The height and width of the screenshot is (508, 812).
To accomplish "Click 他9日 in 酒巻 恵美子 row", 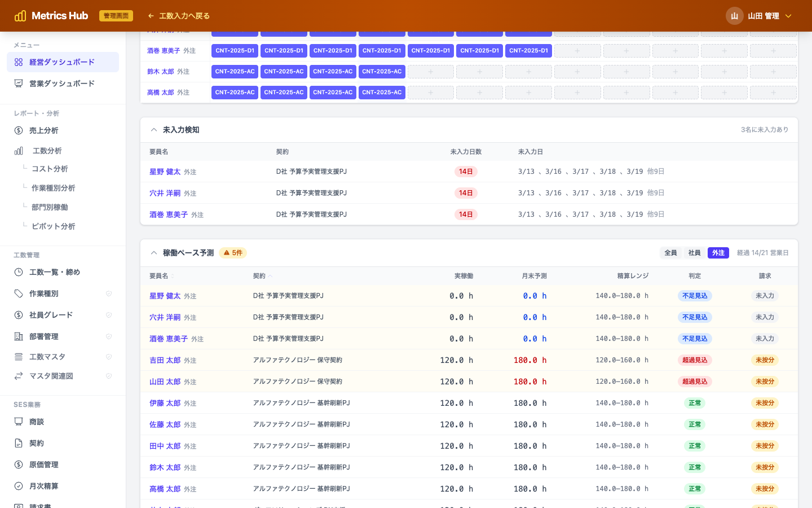I will coord(656,214).
